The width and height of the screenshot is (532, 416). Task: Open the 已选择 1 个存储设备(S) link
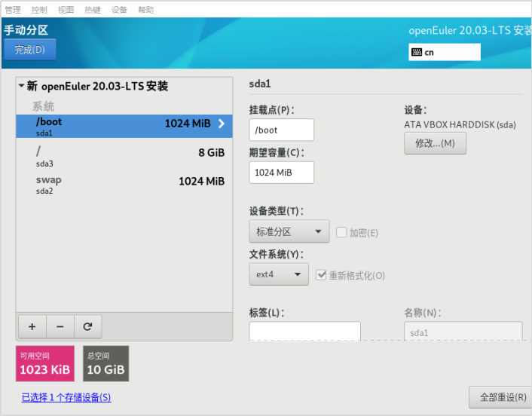pyautogui.click(x=66, y=397)
